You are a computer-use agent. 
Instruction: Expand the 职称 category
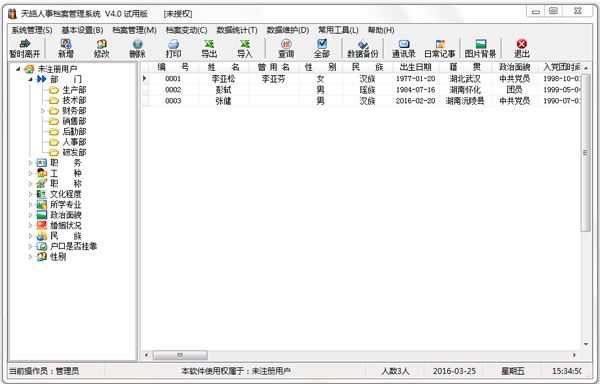pyautogui.click(x=31, y=184)
